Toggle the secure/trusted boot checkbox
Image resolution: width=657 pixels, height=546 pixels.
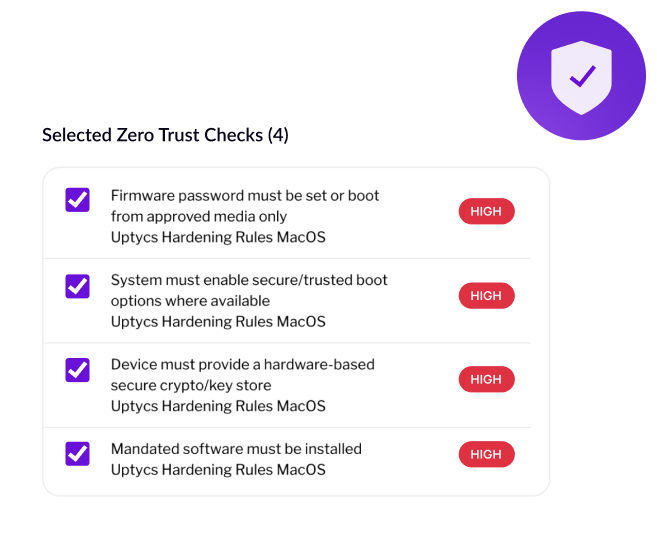tap(78, 286)
